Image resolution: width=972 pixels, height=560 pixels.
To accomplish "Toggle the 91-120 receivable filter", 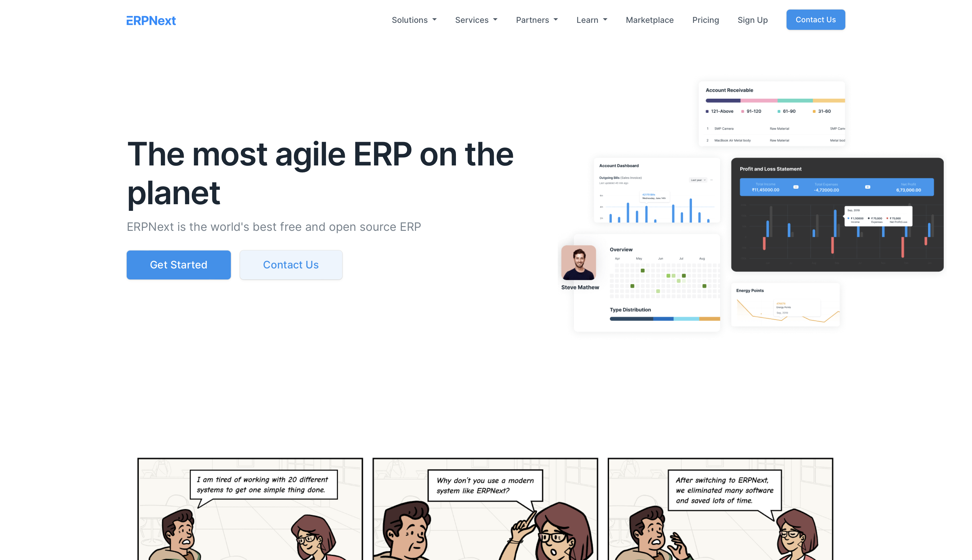I will [753, 111].
